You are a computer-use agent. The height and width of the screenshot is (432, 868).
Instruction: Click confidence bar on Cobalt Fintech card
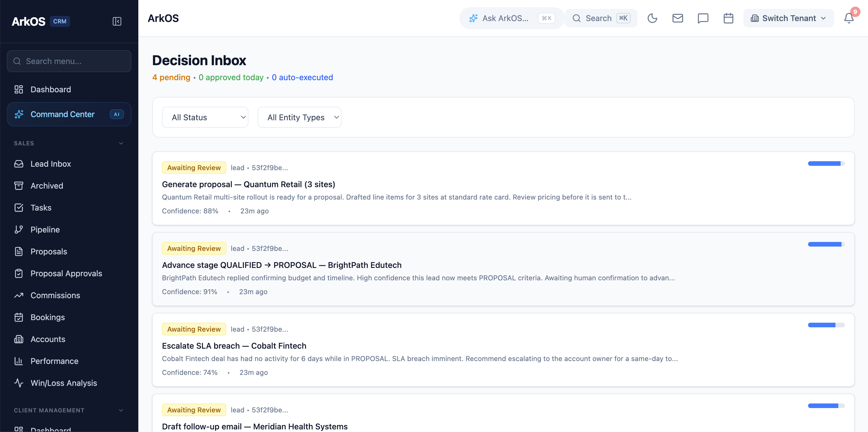pos(826,325)
